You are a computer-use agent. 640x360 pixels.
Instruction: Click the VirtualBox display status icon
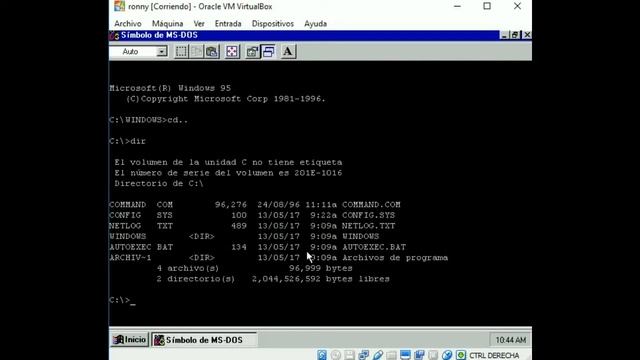(x=405, y=355)
